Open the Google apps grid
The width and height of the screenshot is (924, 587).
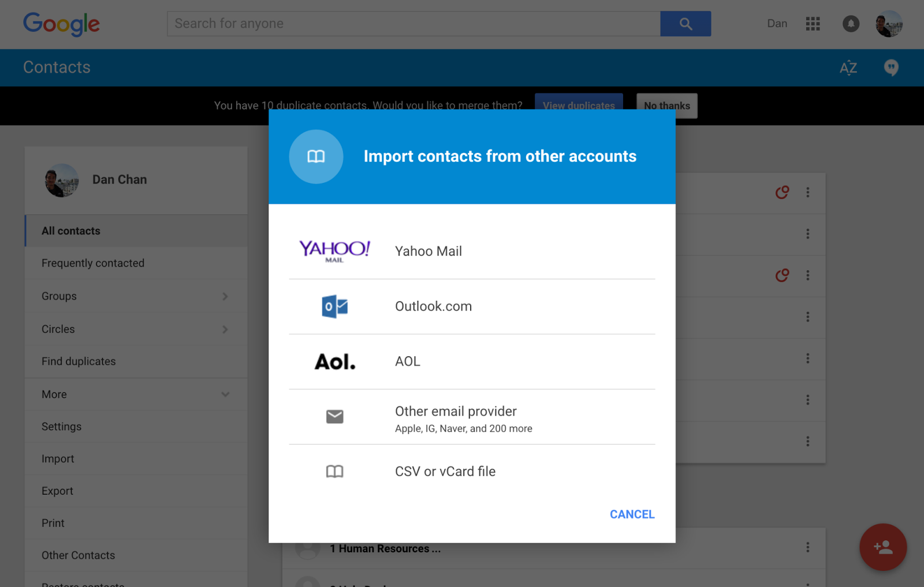[x=813, y=24]
